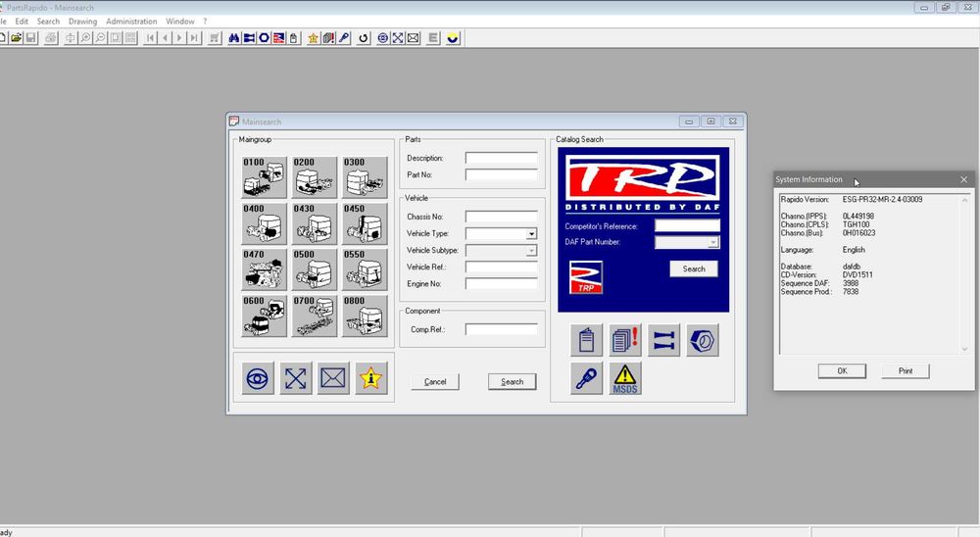Open the Vehicle Subtype dropdown
Screen dimensions: 980x537
(531, 251)
